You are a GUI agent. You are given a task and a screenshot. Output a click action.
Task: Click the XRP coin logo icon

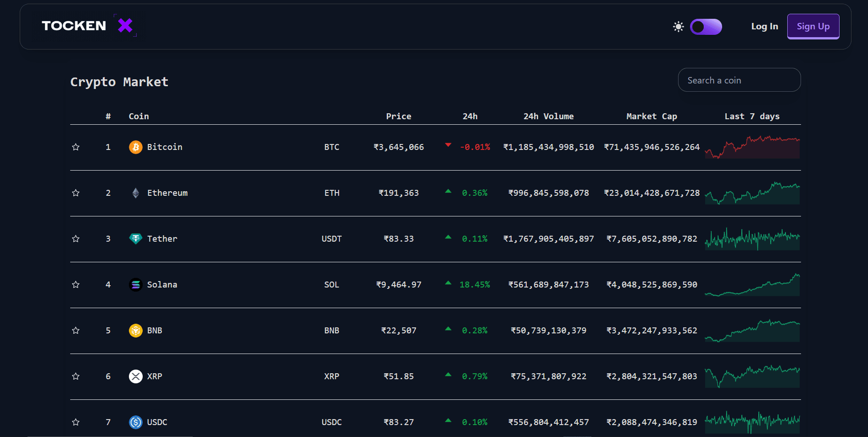pyautogui.click(x=135, y=376)
